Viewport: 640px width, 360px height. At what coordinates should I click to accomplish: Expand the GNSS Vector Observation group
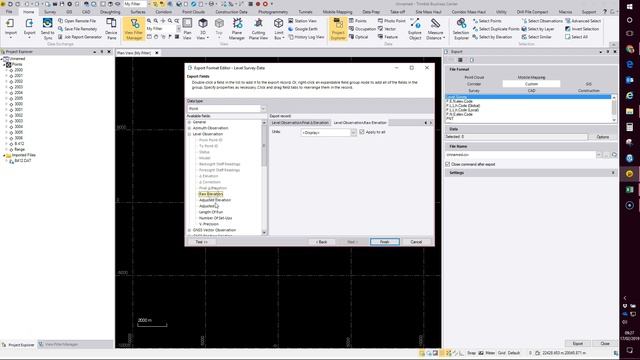(189, 230)
